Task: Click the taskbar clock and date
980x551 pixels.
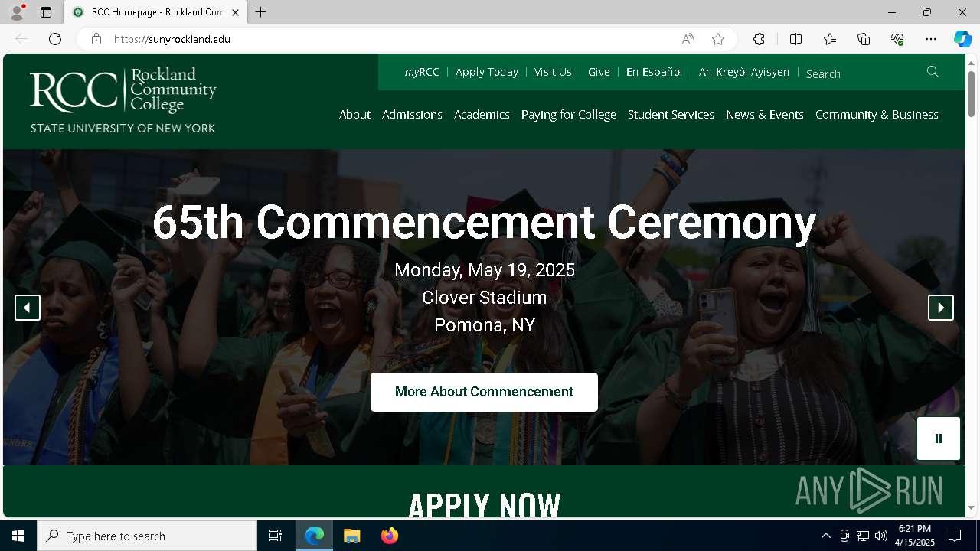Action: pos(916,536)
